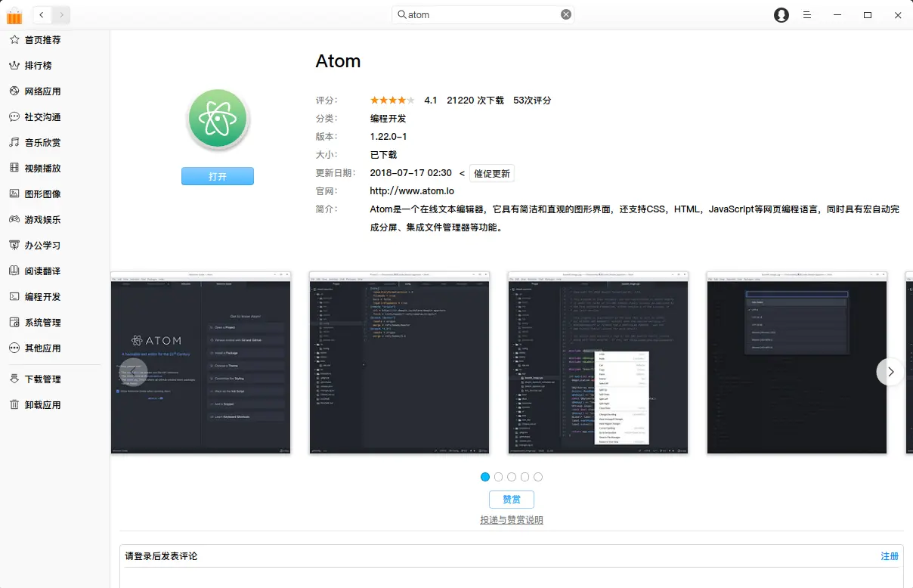Screen dimensions: 913x588
Task: Clear the search text with X
Action: pyautogui.click(x=566, y=14)
